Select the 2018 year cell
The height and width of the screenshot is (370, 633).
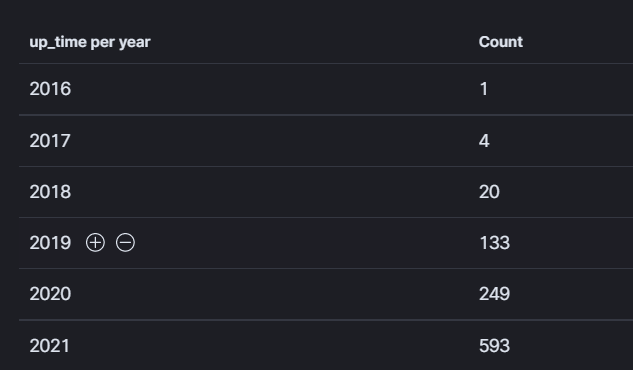tap(50, 192)
